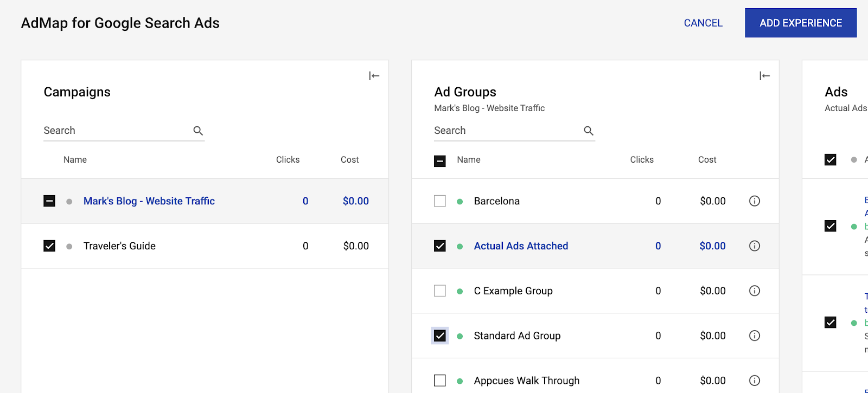Show info for Appcues Walk Through group
Screen dimensions: 868x393
(x=754, y=381)
